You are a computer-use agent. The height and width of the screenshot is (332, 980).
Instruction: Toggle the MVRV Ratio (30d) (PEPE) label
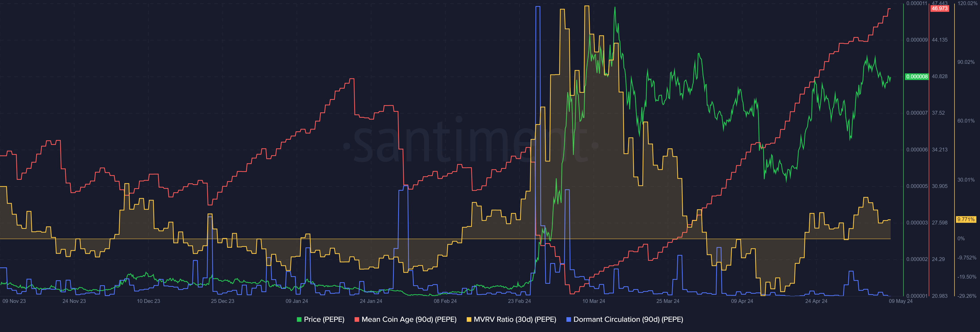coord(515,319)
